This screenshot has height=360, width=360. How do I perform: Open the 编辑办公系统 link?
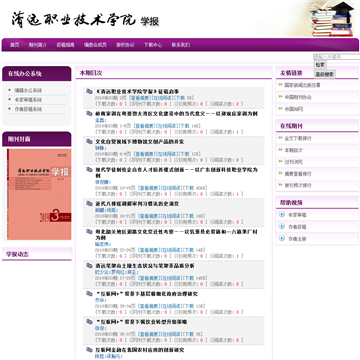[28, 90]
